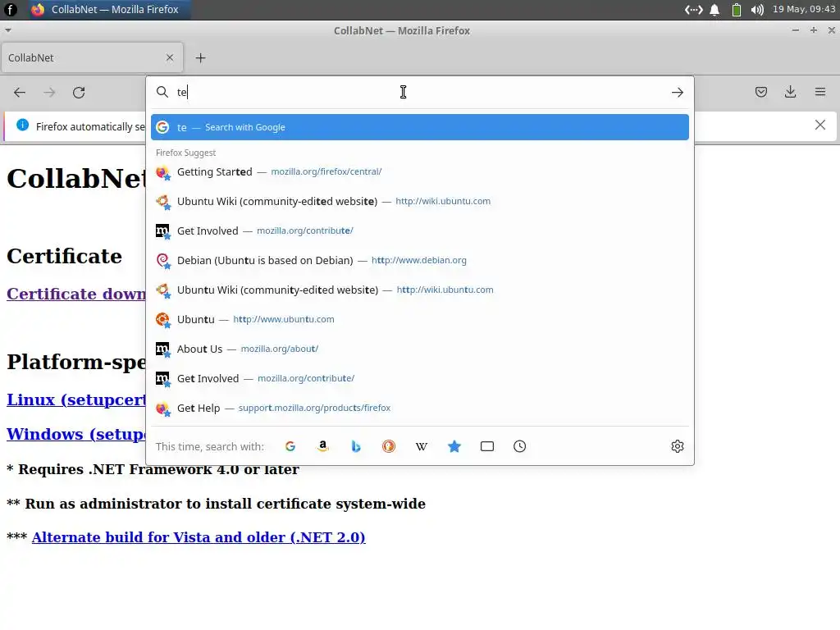The height and width of the screenshot is (630, 840).
Task: Check the battery tray indicator
Action: point(737,10)
